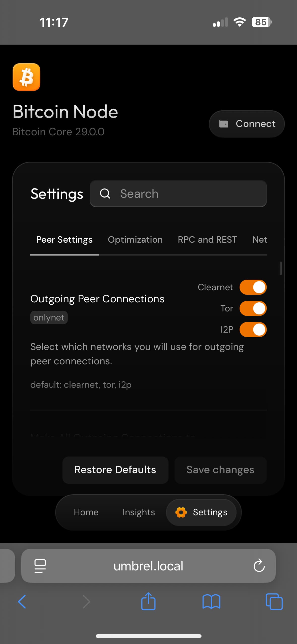Open Safari tabs overview icon
This screenshot has width=297, height=644.
tap(274, 602)
